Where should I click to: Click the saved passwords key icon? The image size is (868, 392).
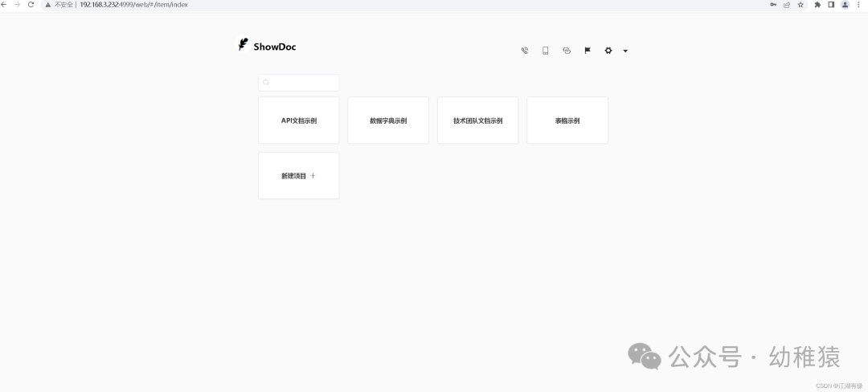773,5
